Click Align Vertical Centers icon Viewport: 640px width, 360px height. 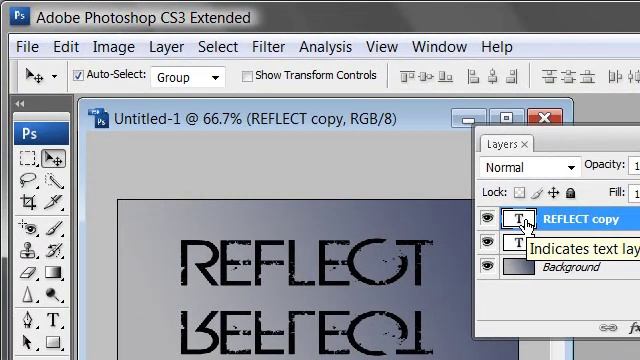(426, 76)
